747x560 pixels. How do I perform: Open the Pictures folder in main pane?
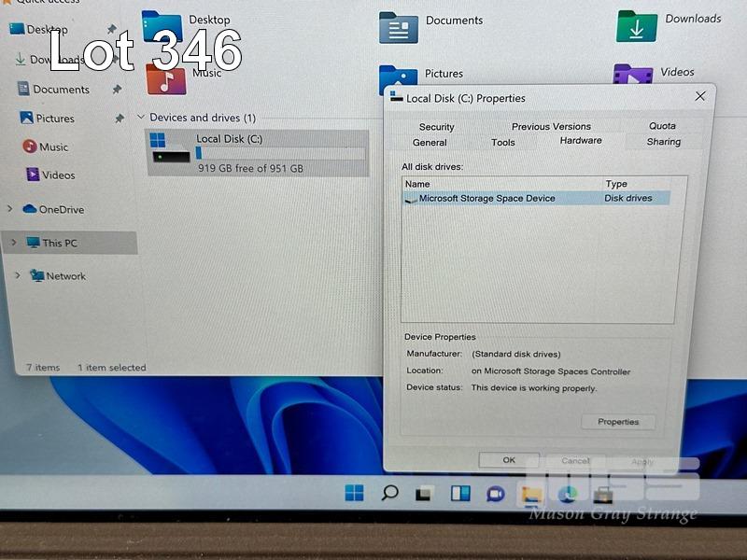[x=399, y=78]
